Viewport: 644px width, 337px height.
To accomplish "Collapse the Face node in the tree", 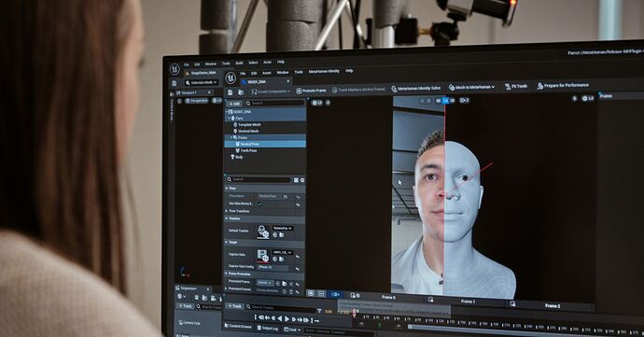I will pos(230,119).
